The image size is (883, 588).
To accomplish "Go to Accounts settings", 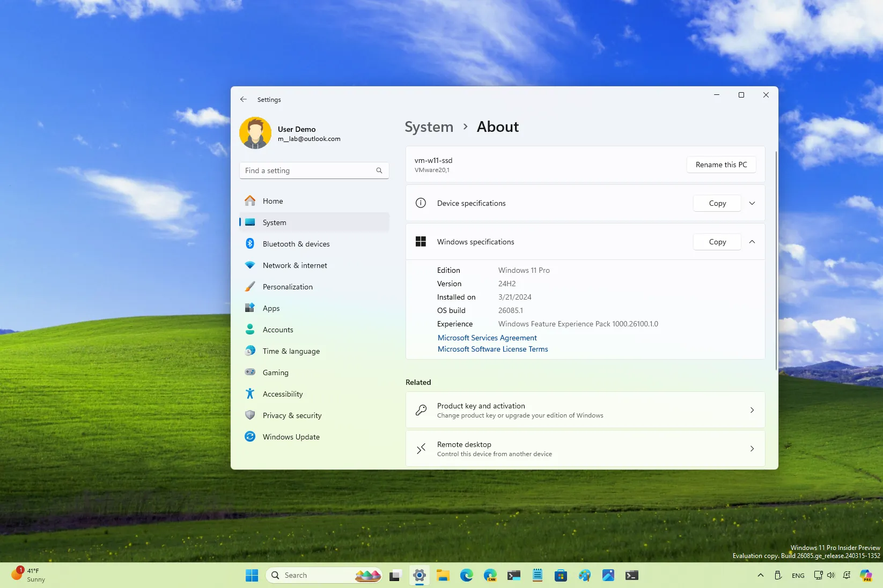I will click(314, 330).
